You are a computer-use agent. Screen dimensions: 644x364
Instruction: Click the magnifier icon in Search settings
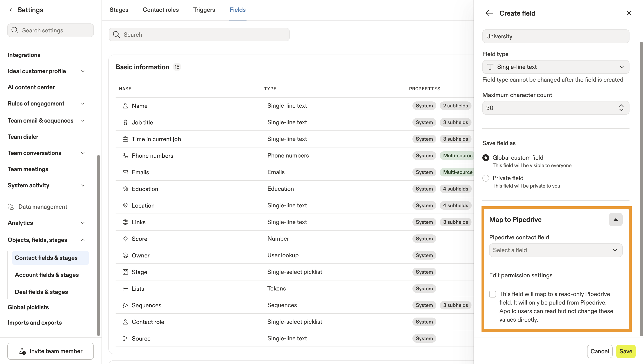15,30
